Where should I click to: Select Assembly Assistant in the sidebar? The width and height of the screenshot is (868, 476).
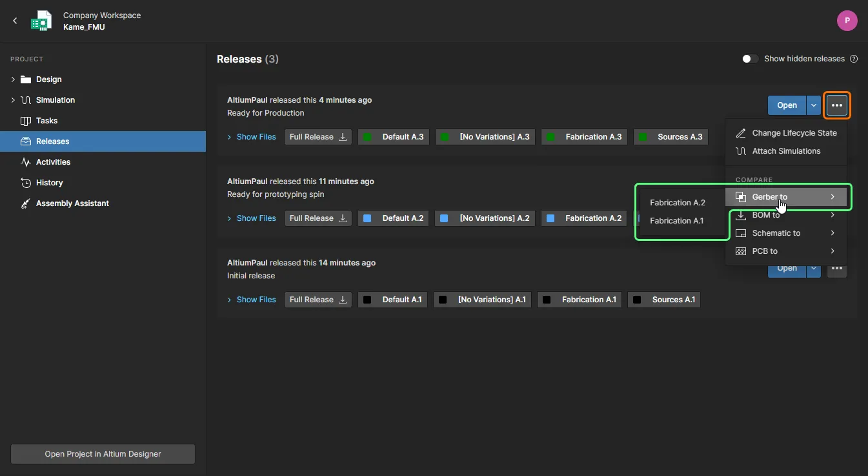coord(103,203)
